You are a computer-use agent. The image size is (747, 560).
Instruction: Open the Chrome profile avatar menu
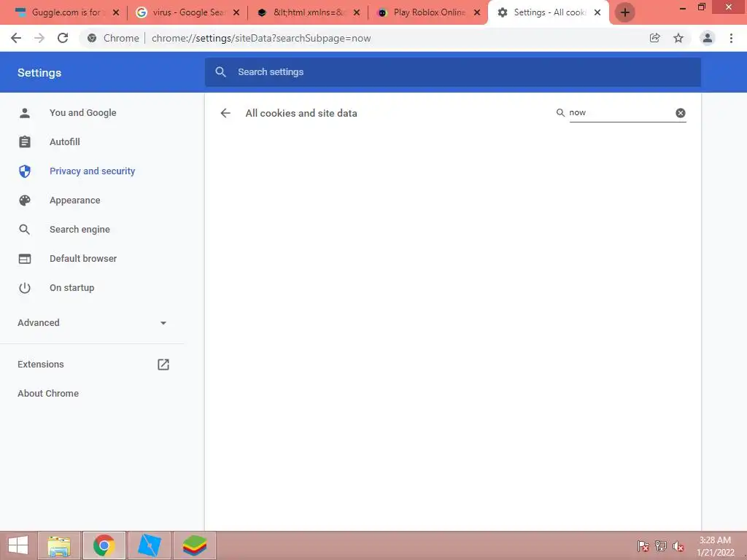(x=708, y=38)
